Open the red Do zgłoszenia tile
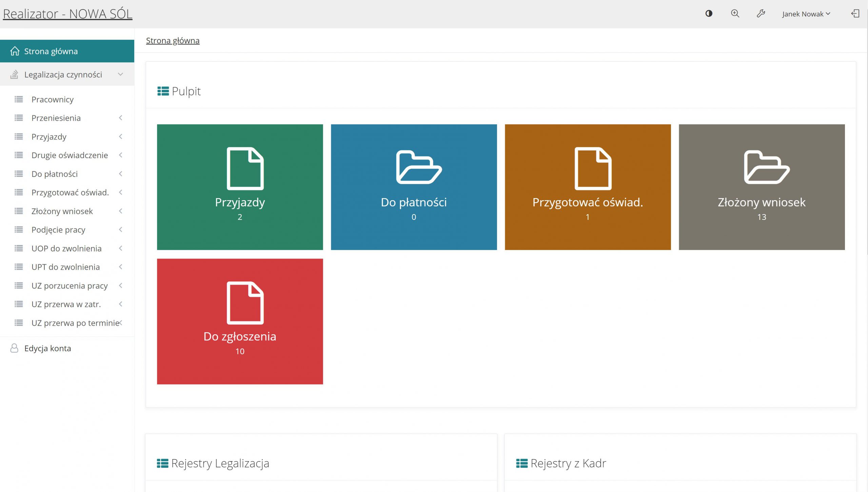This screenshot has height=492, width=868. coord(240,321)
